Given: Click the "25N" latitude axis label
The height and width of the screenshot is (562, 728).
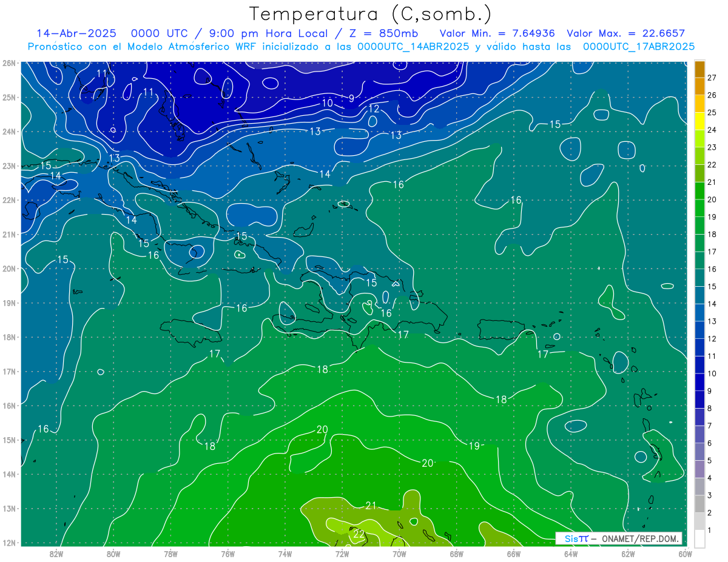Looking at the screenshot, I should pos(8,97).
